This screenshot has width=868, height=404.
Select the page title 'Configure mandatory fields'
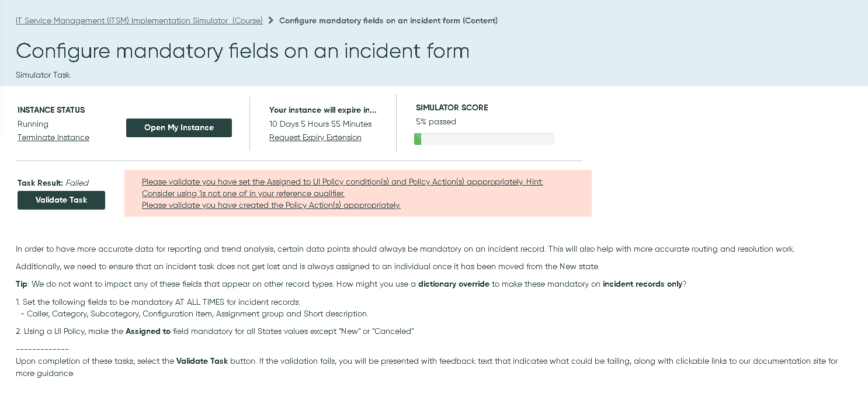tap(242, 51)
